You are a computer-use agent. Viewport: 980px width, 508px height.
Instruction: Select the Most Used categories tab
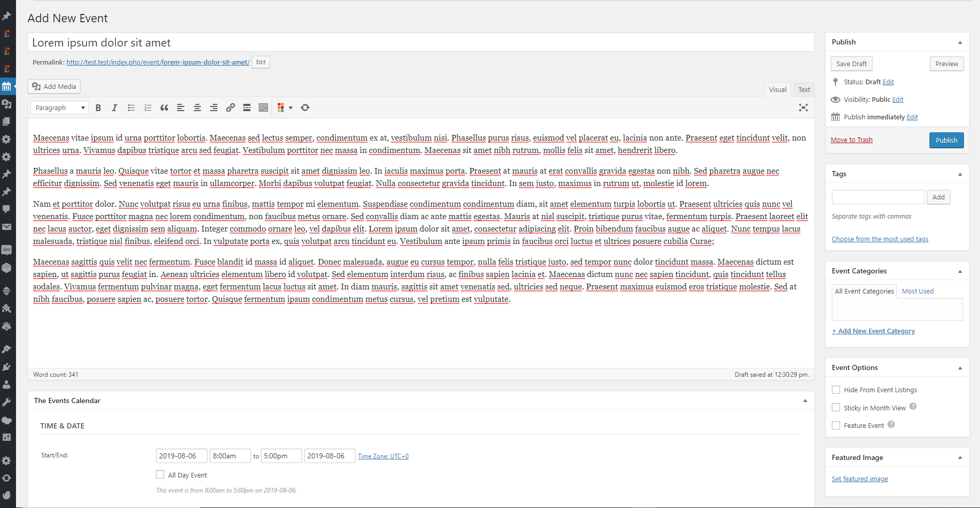tap(918, 291)
